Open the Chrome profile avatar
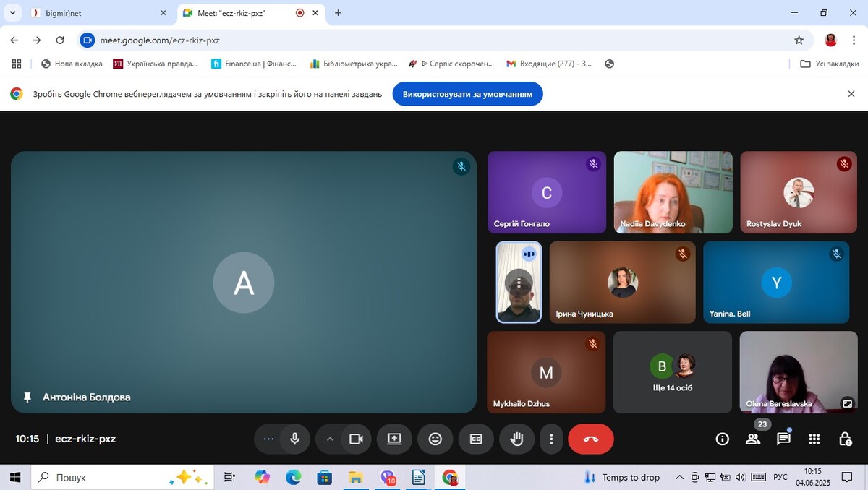The width and height of the screenshot is (868, 490). [831, 40]
